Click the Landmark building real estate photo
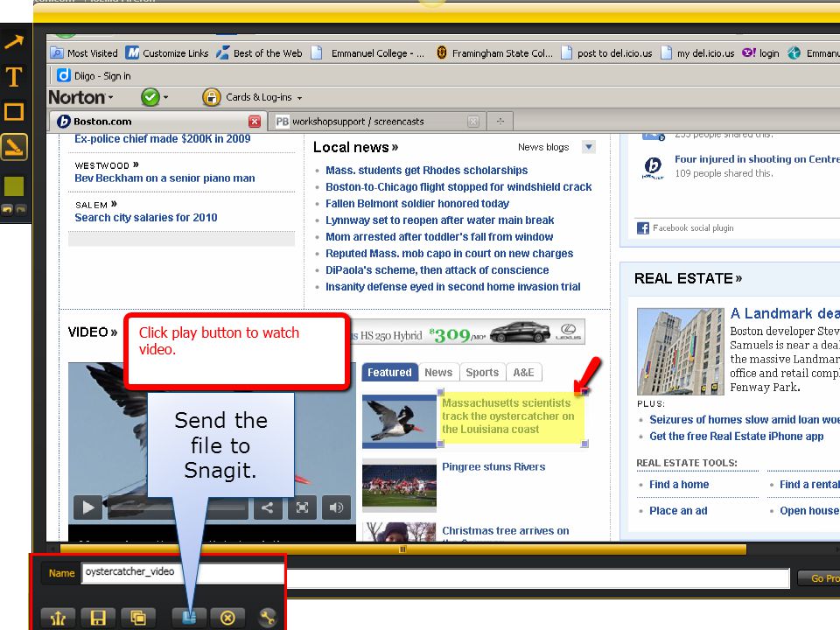Viewport: 840px width, 630px height. [x=681, y=352]
